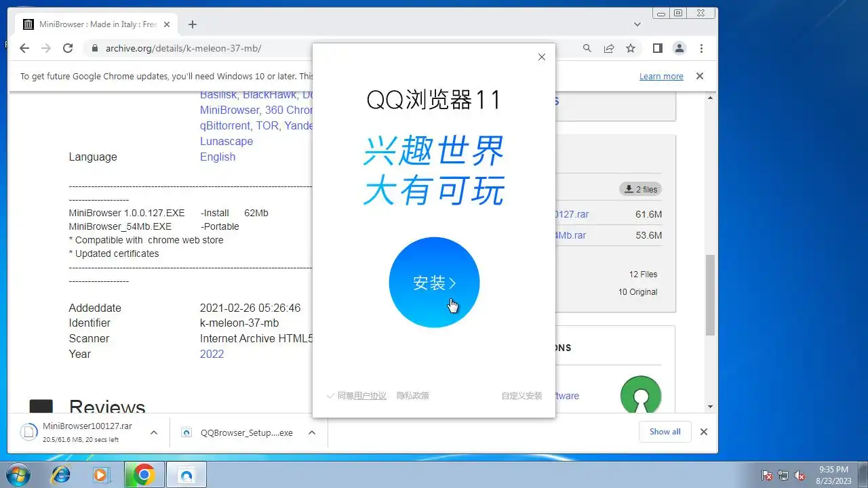The height and width of the screenshot is (488, 868).
Task: Open the MiniBrowser topic link
Action: point(230,110)
